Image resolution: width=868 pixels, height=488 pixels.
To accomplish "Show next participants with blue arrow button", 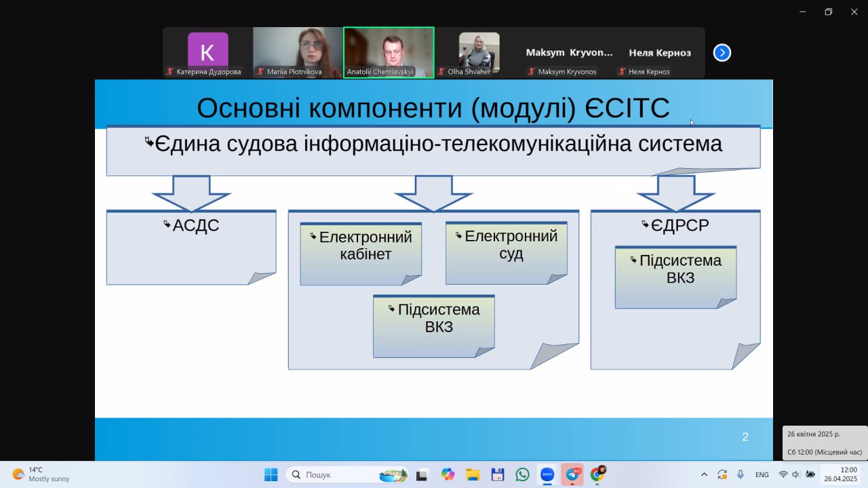I will (x=722, y=52).
